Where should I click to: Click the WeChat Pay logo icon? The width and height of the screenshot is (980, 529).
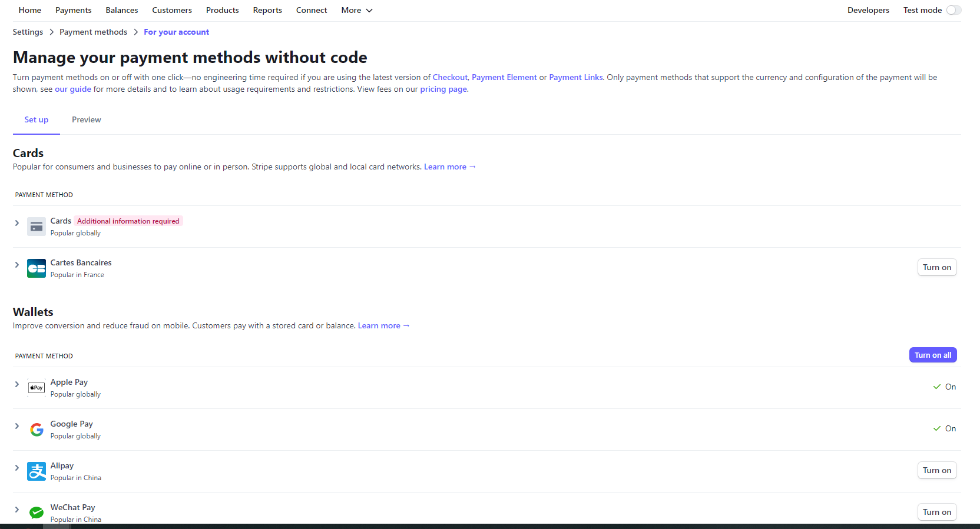[x=37, y=513]
